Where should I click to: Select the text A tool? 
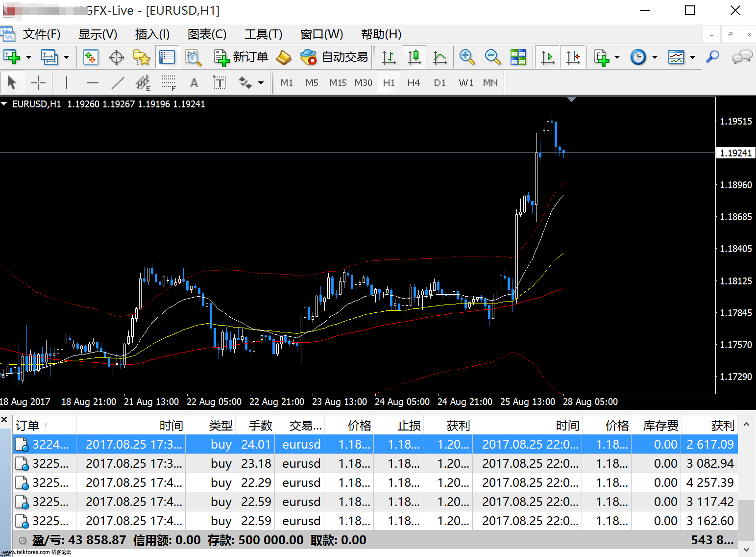tap(194, 83)
